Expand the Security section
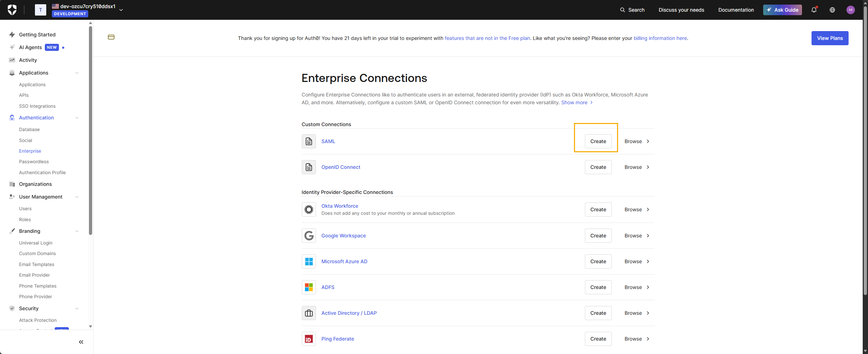This screenshot has height=354, width=868. (77, 308)
